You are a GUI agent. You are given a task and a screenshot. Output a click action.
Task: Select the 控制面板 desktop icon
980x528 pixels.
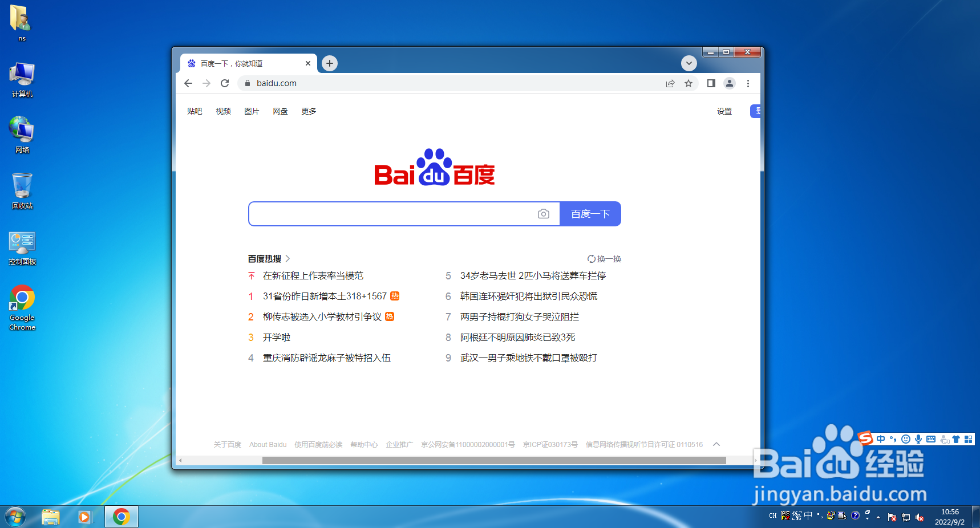point(22,248)
